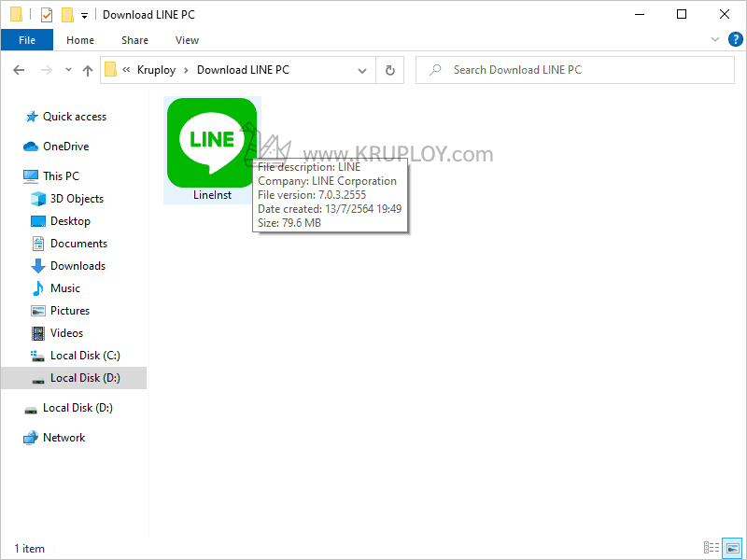Click the Music note icon
Screen dimensions: 747x560
38,288
